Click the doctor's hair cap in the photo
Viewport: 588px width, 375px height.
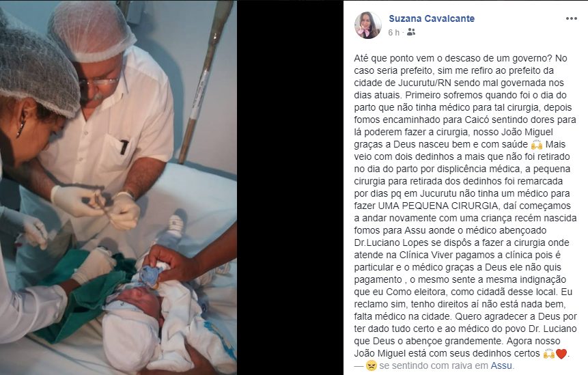click(91, 31)
